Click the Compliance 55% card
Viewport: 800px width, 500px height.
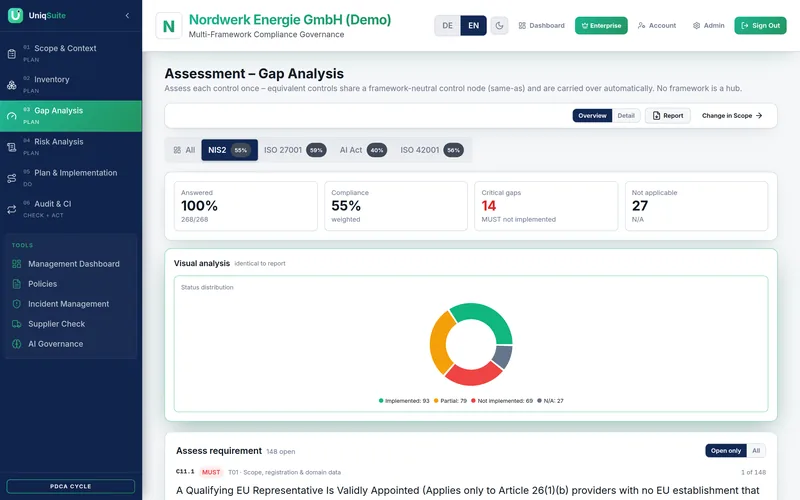(x=396, y=206)
